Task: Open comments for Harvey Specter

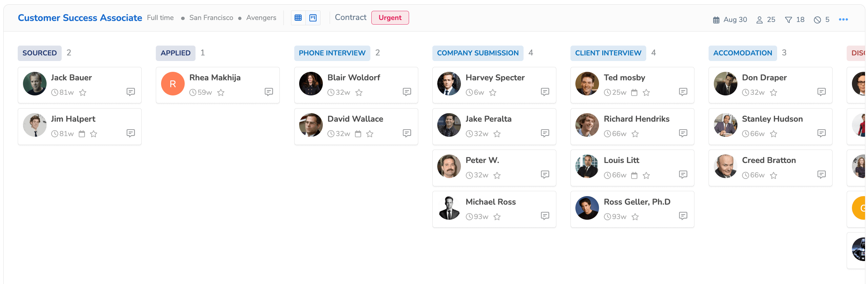Action: (545, 91)
